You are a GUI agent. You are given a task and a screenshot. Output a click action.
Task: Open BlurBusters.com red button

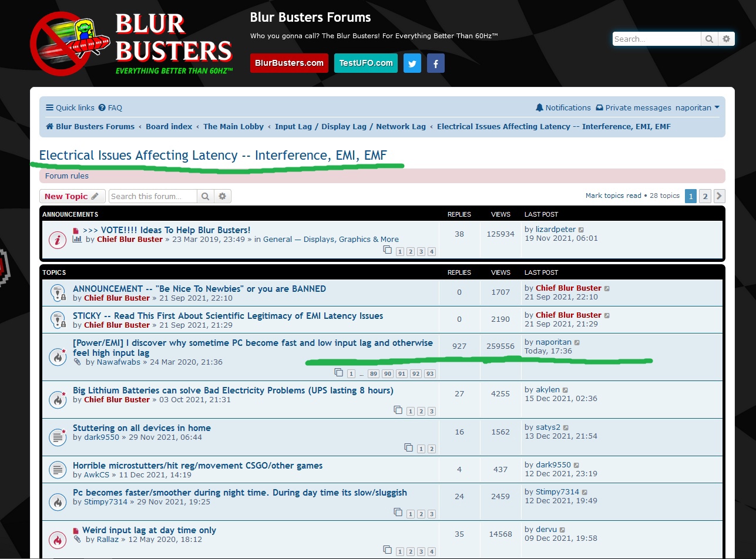(x=289, y=63)
